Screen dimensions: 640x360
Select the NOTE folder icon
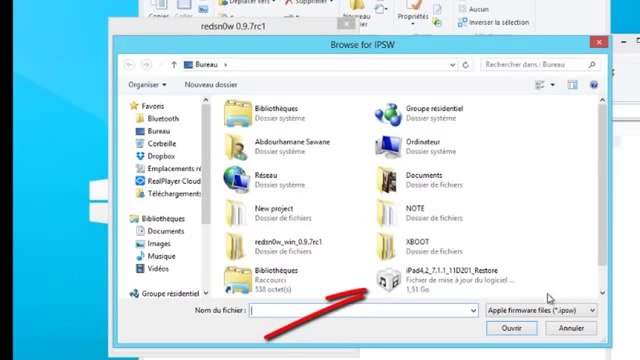386,213
